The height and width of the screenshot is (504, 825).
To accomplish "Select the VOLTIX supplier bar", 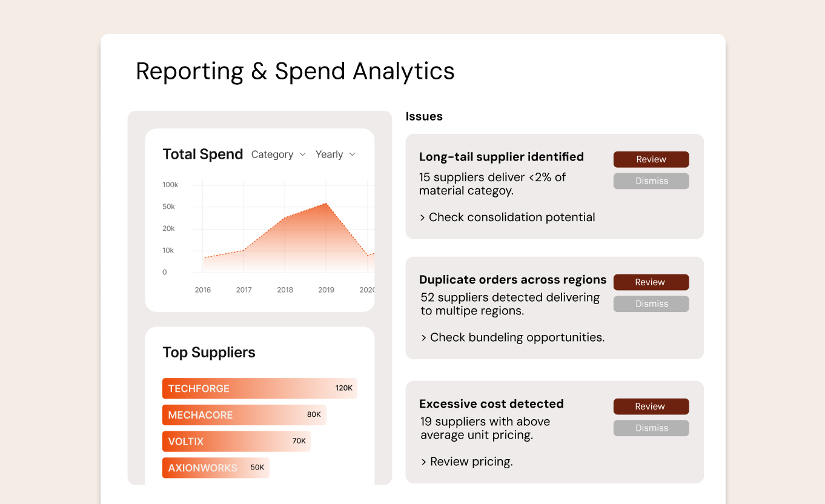I will 236,441.
